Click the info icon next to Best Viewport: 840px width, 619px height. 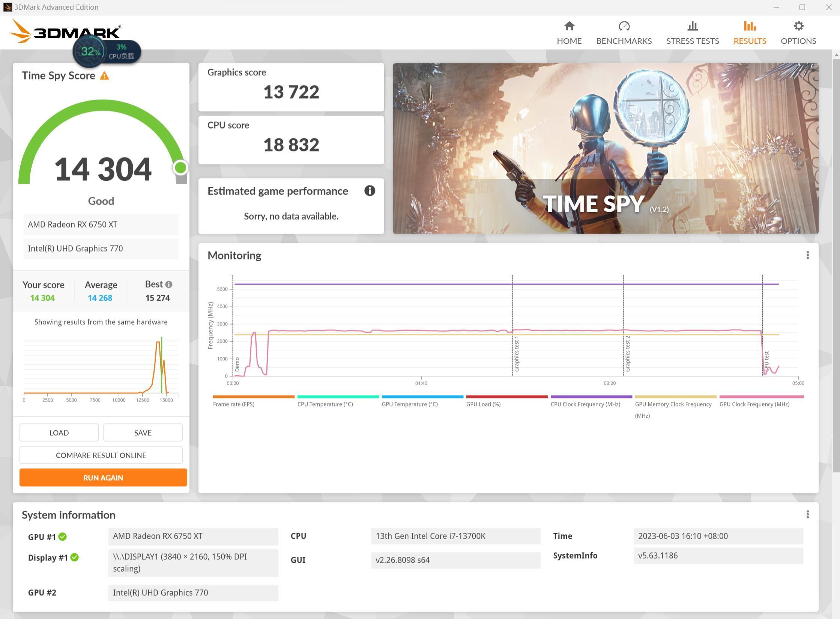(169, 285)
